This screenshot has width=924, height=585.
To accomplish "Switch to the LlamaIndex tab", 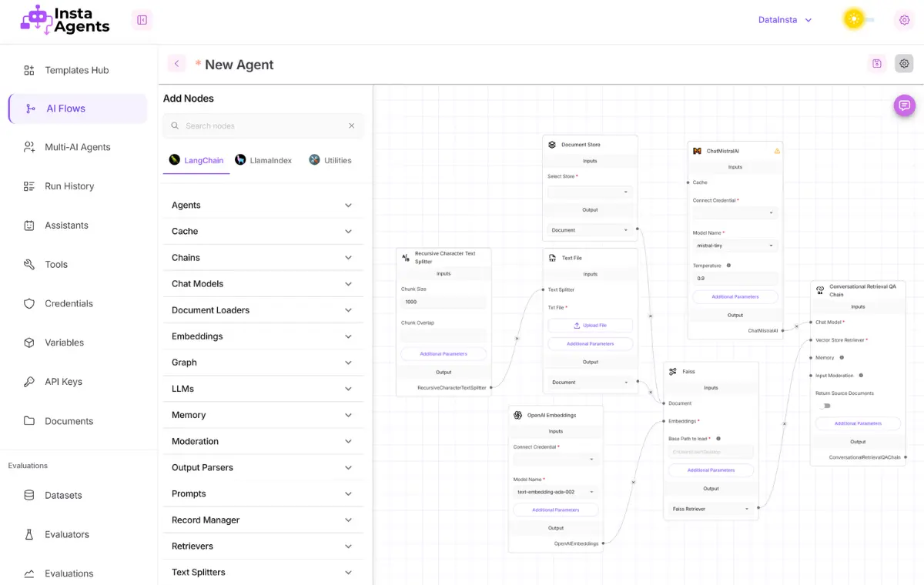I will coord(263,160).
